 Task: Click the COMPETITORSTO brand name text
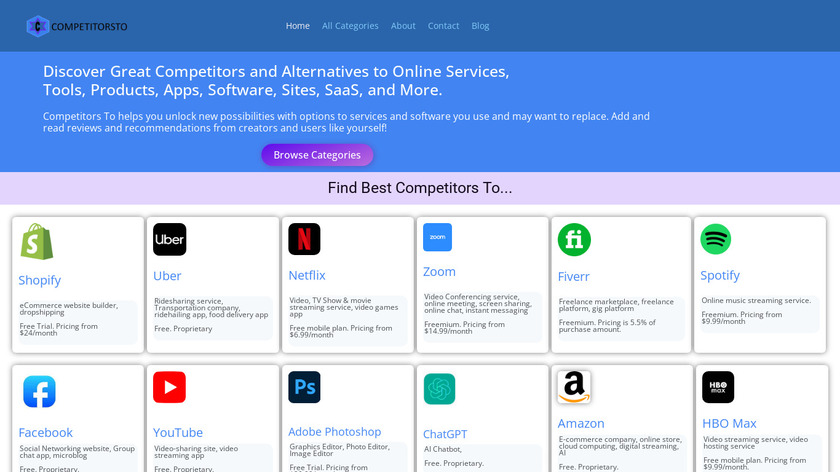[x=89, y=27]
